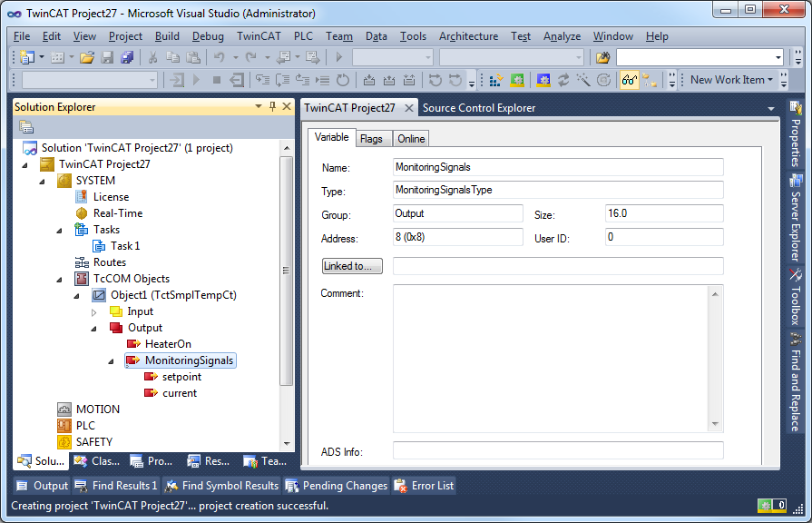Click the Solution Explorer vertical scrollbar thumb
Screen dimensions: 812x523
[x=286, y=270]
